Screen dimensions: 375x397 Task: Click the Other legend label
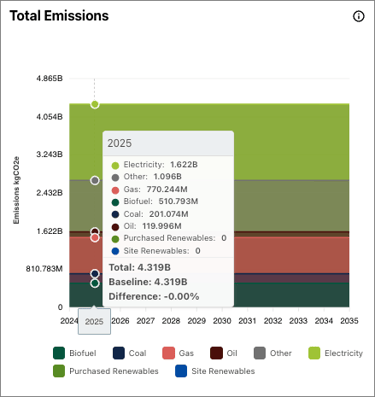click(281, 353)
